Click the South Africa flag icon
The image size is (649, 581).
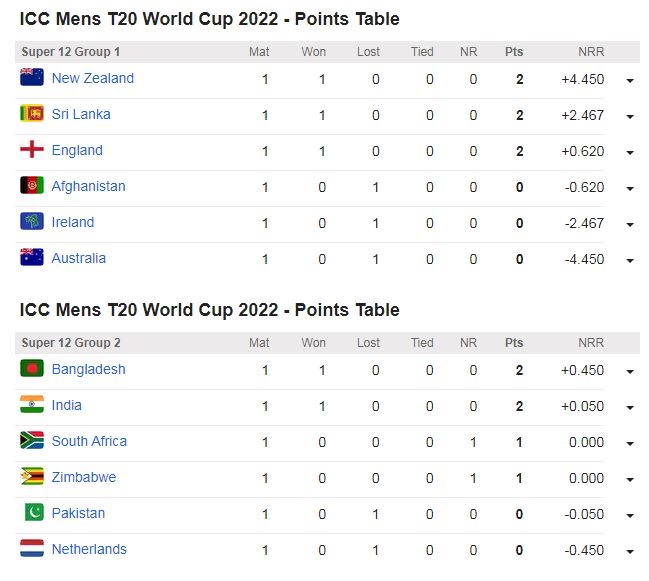coord(32,441)
